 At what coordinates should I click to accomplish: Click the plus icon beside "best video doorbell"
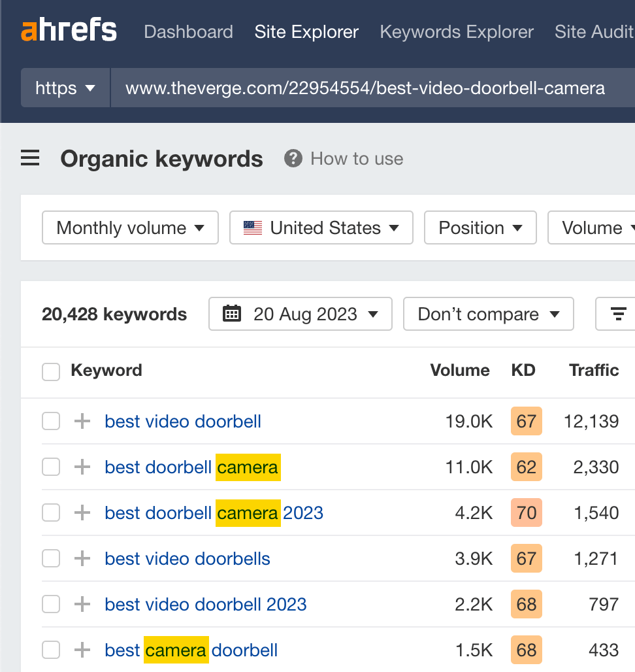(x=81, y=421)
